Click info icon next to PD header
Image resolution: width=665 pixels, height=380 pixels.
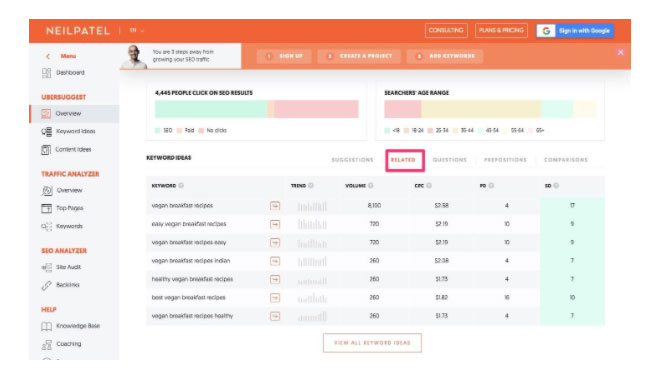(x=491, y=185)
